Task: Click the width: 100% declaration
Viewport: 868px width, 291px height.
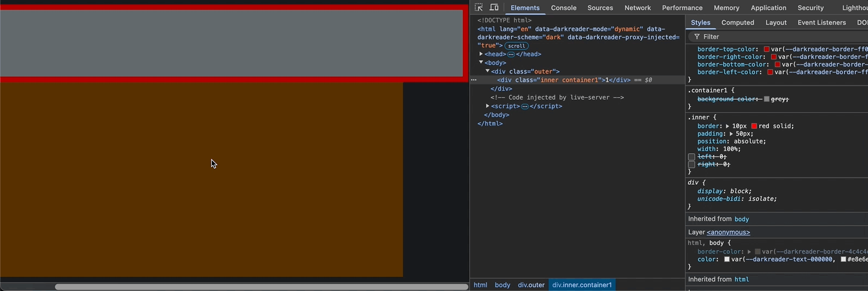Action: pos(719,149)
